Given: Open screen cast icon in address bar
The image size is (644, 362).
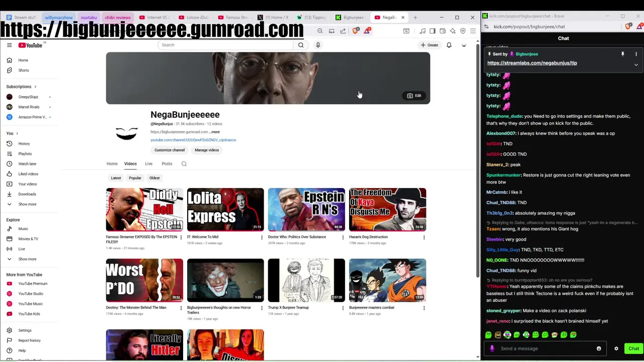Looking at the screenshot, I should click(332, 31).
